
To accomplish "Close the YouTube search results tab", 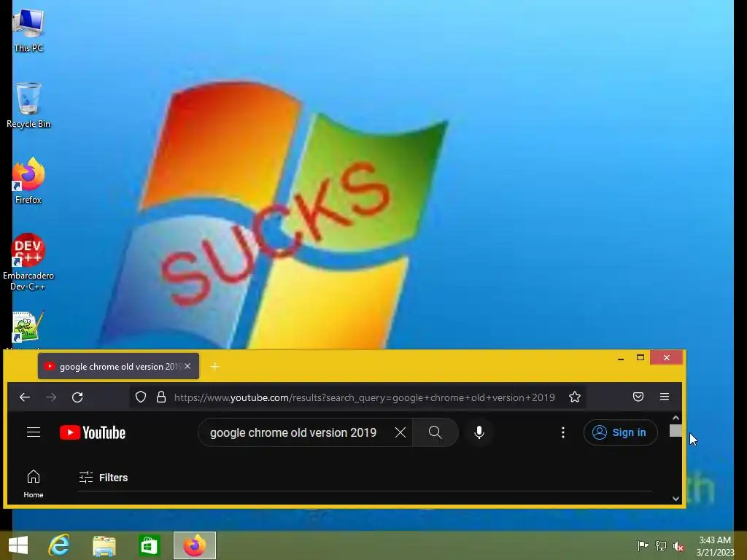I will click(x=187, y=366).
